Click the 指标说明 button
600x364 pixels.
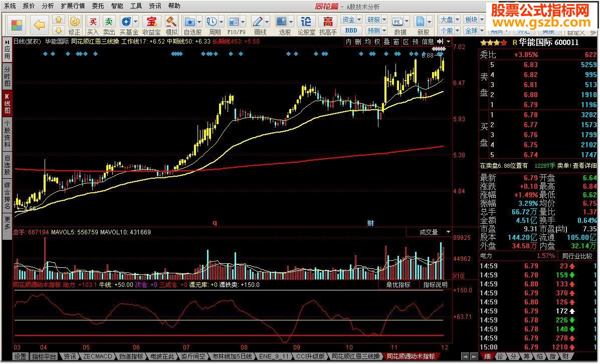pos(435,284)
